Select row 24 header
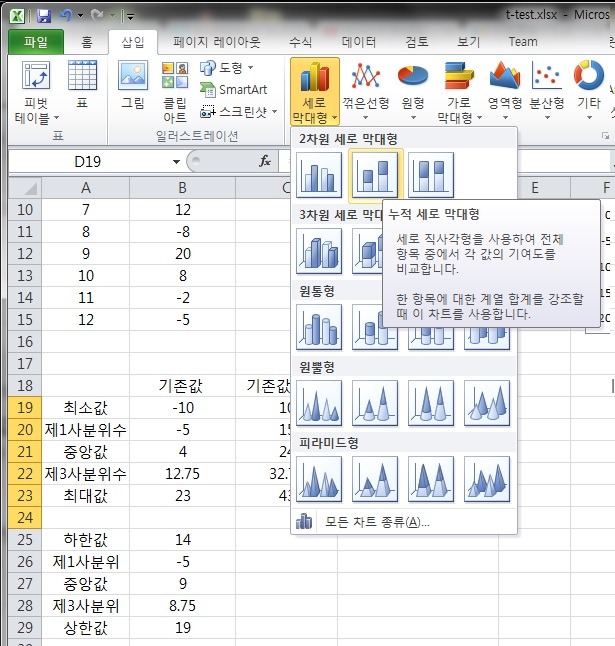615x646 pixels. coord(25,517)
